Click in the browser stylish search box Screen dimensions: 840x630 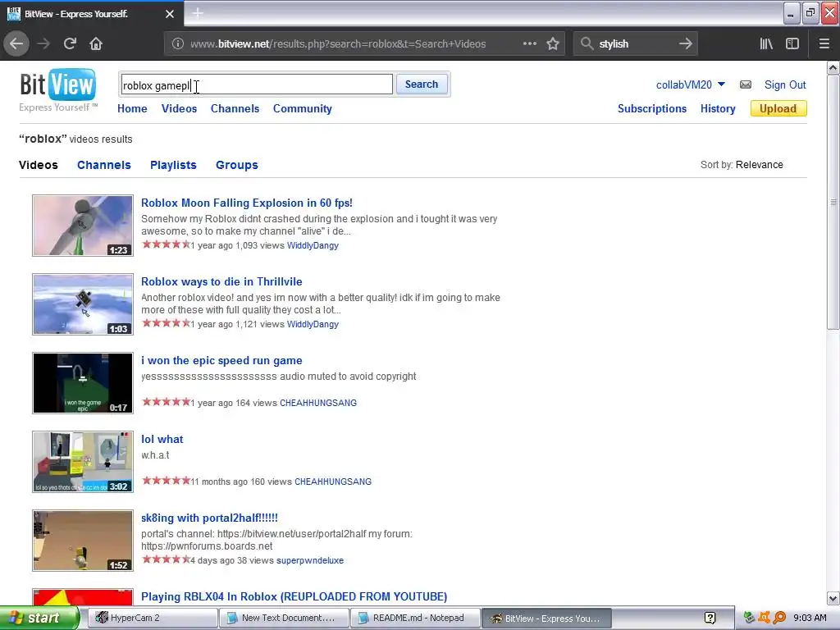(x=636, y=44)
